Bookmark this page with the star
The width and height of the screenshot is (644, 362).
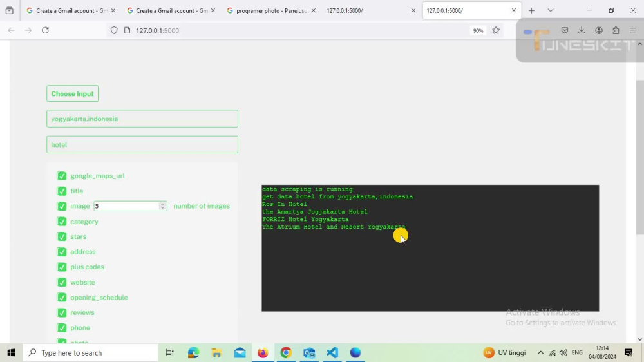coord(496,30)
